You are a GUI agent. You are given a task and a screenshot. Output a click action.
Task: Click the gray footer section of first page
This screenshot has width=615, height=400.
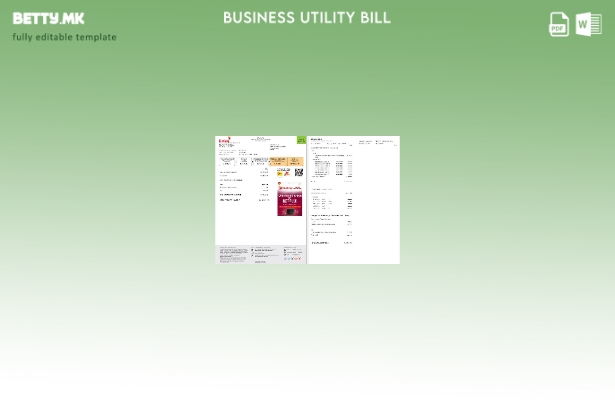coord(260,254)
